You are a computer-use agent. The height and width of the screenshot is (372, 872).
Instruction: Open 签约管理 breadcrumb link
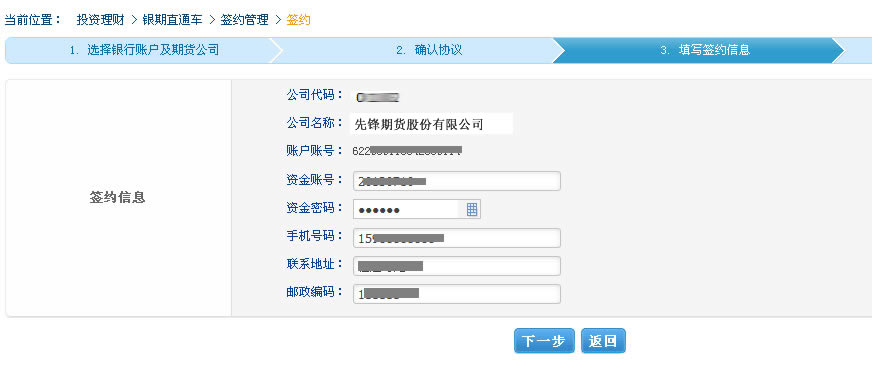[244, 20]
